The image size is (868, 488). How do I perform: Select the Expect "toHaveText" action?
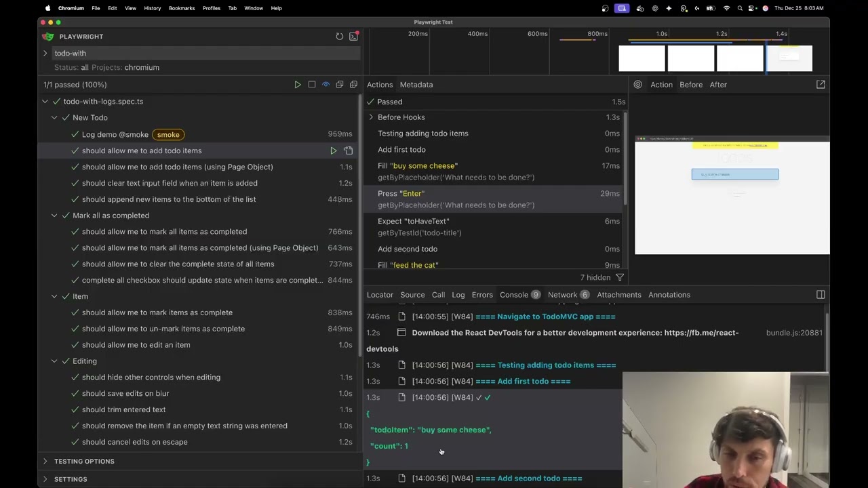494,227
